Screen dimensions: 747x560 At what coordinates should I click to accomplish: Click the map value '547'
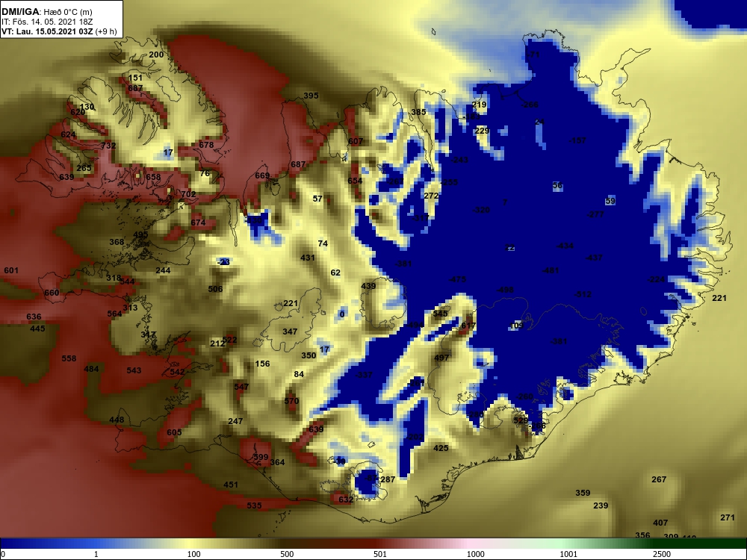point(241,387)
